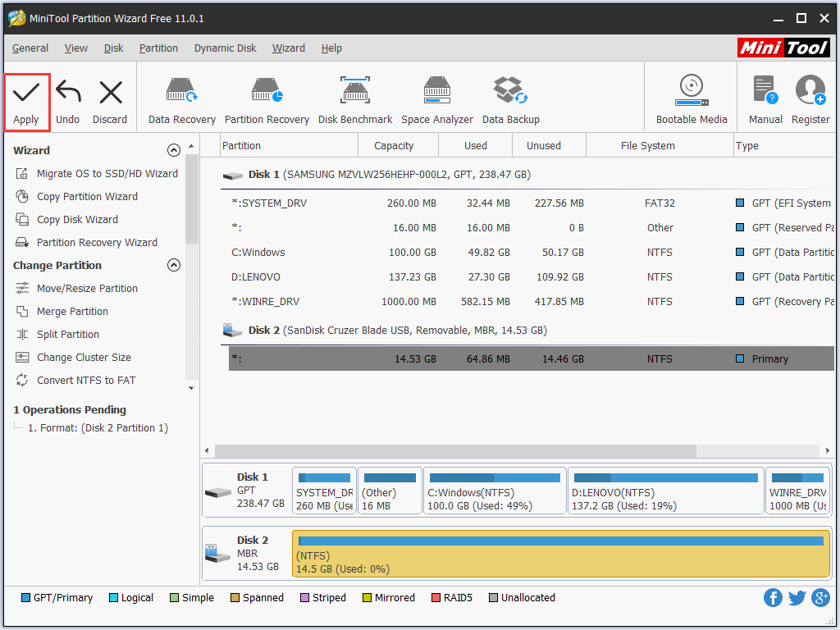Select Disk 2 SanDisk Cruzer header row
This screenshot has height=630, width=840.
click(527, 331)
